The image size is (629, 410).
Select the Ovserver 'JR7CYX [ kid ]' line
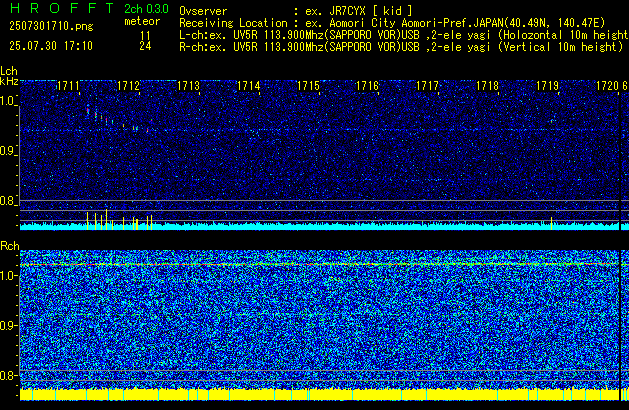(296, 11)
